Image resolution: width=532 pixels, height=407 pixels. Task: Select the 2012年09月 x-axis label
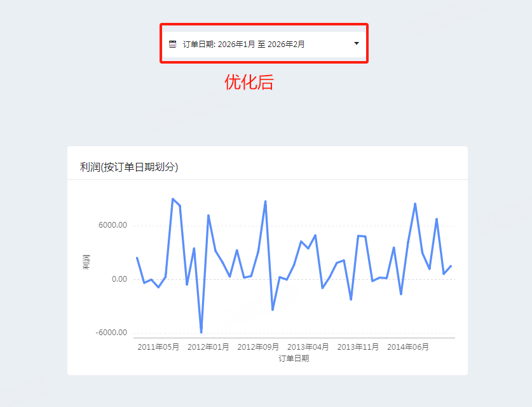(x=258, y=347)
